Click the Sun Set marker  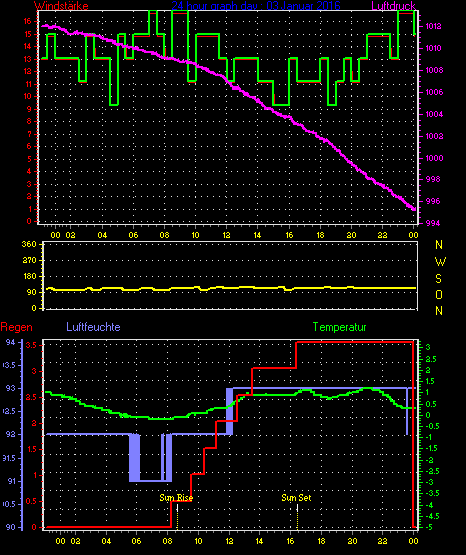[297, 498]
